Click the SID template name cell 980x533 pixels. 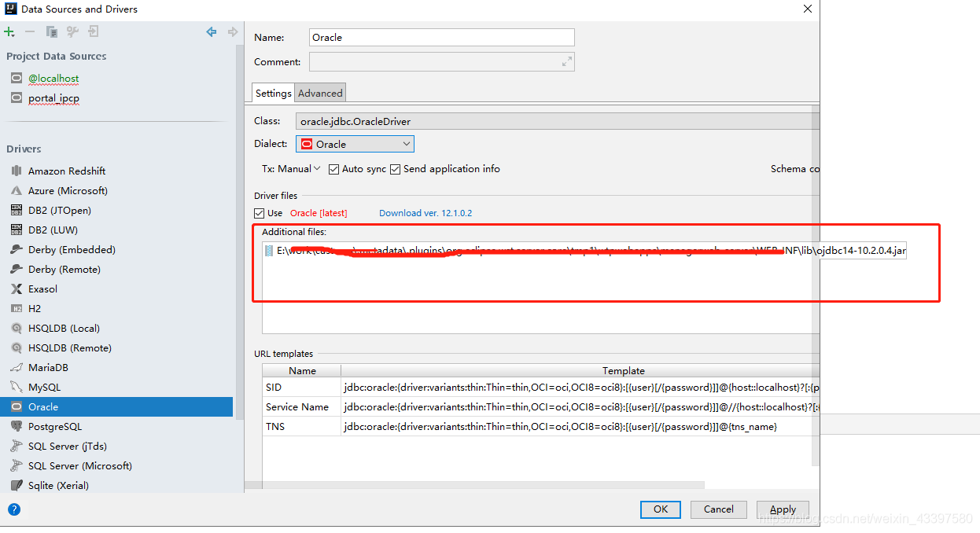coord(302,388)
